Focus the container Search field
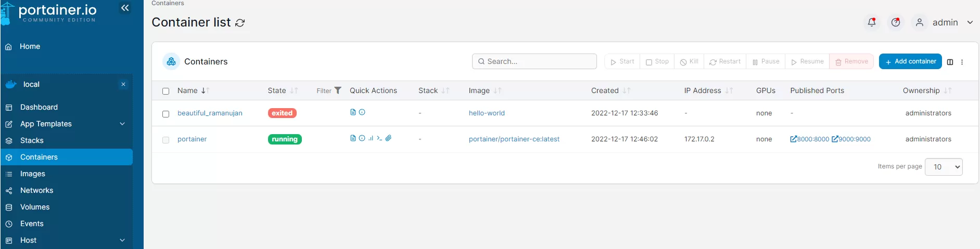 point(534,61)
